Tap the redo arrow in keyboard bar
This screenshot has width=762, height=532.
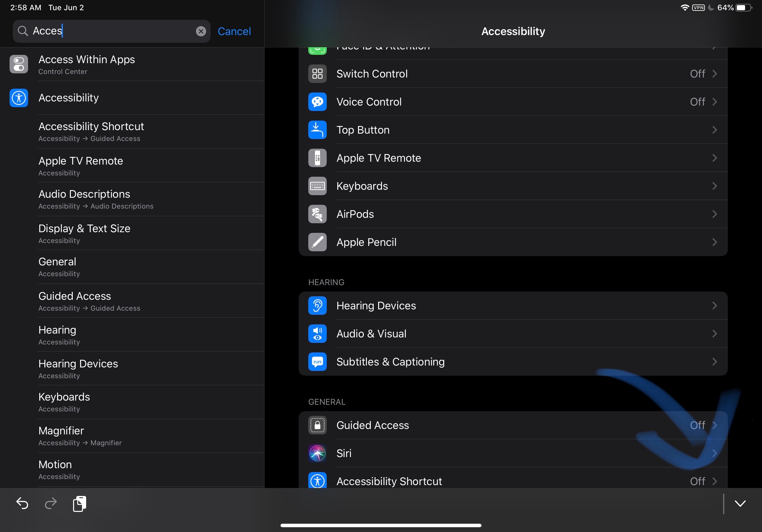pyautogui.click(x=50, y=503)
